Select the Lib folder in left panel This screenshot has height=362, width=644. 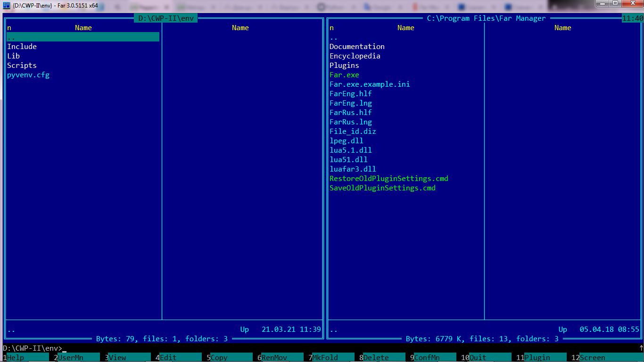point(13,56)
